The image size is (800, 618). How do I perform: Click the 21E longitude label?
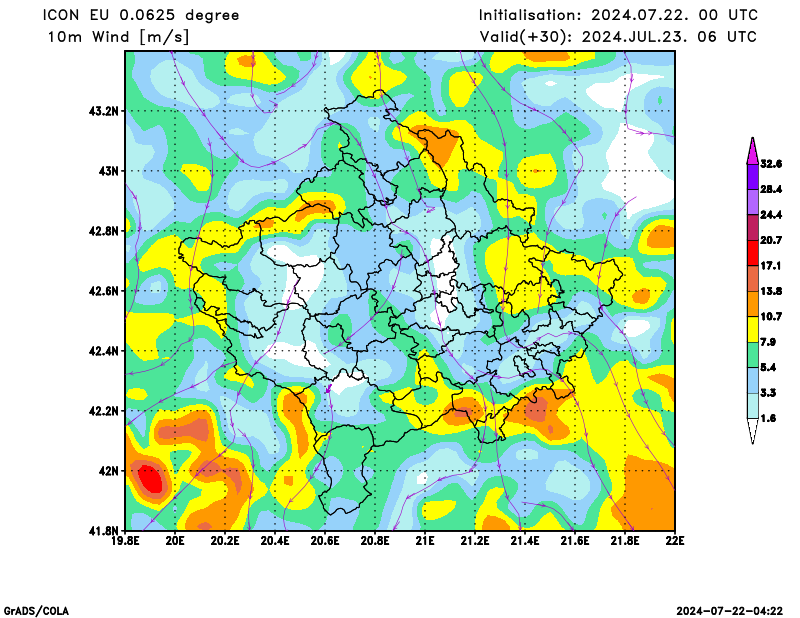425,541
